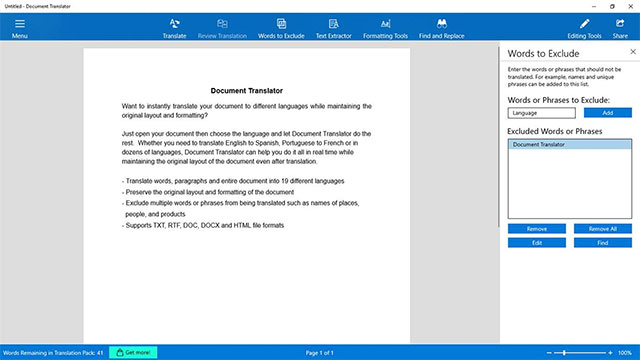Click the zoom in plus button
Screen dimensions: 640x360
610,353
